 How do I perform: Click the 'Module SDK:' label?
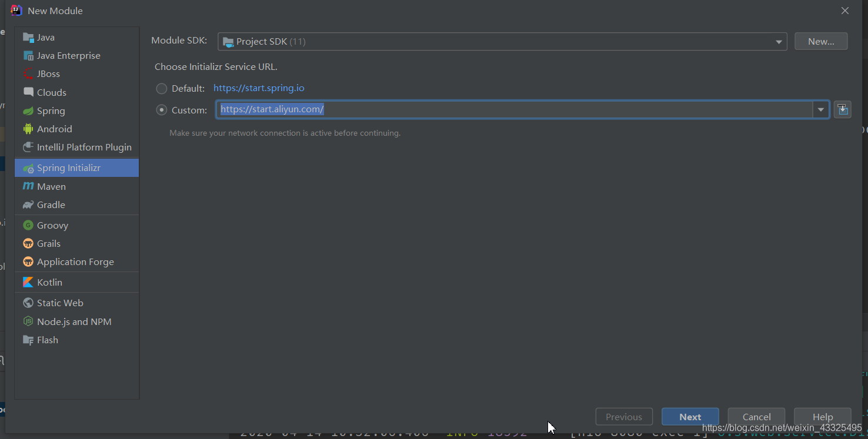click(x=179, y=41)
